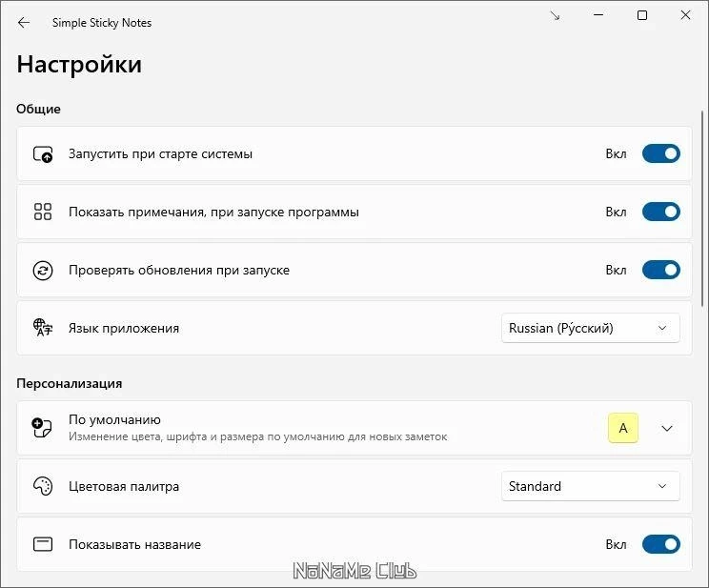Click the Simple Sticky Notes title text
The width and height of the screenshot is (709, 588).
coord(102,23)
